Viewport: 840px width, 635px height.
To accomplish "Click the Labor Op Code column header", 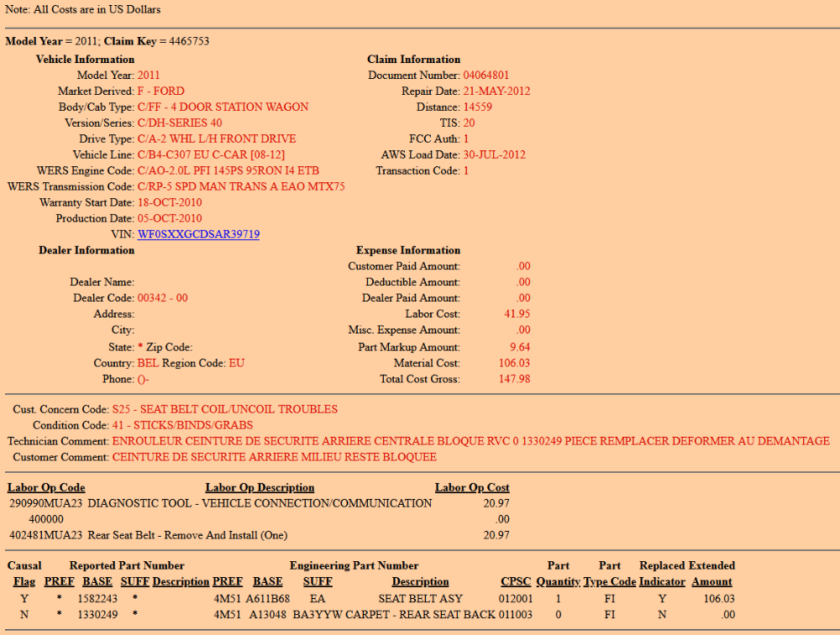I will [x=46, y=488].
